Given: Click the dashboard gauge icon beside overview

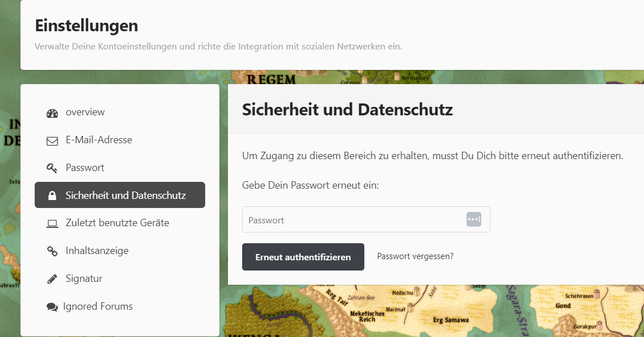Looking at the screenshot, I should [x=52, y=113].
